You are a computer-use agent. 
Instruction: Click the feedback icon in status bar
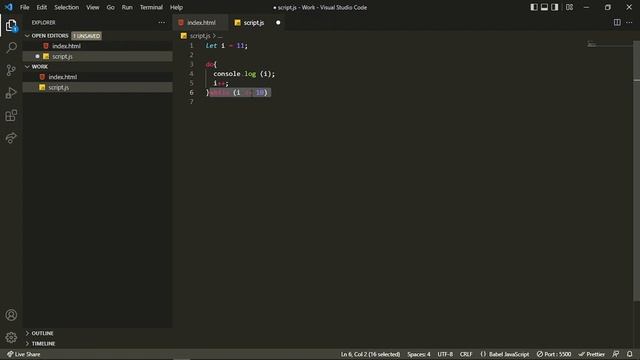[x=616, y=354]
